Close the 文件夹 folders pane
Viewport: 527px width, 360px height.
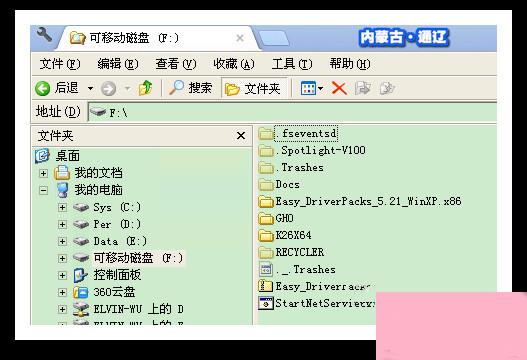241,136
